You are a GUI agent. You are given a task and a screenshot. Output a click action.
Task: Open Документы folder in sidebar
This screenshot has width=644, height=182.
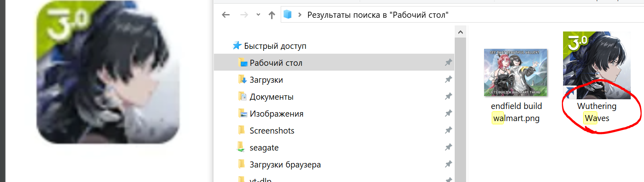pyautogui.click(x=271, y=97)
